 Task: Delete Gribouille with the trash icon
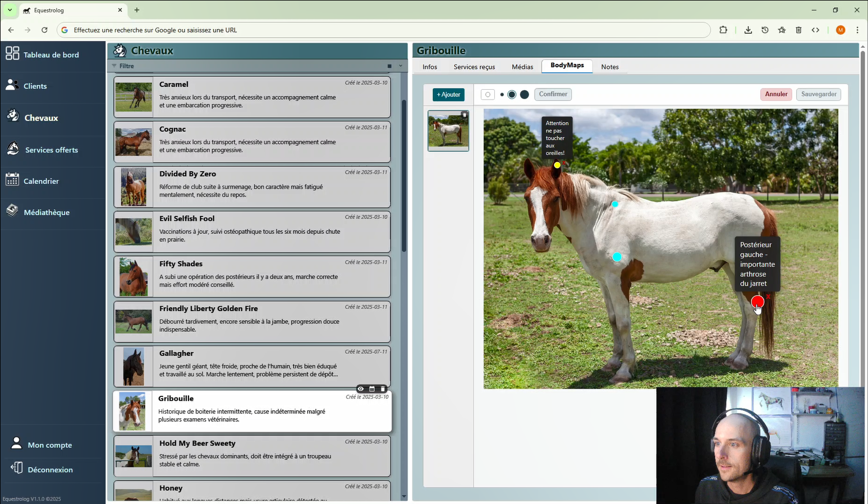383,389
